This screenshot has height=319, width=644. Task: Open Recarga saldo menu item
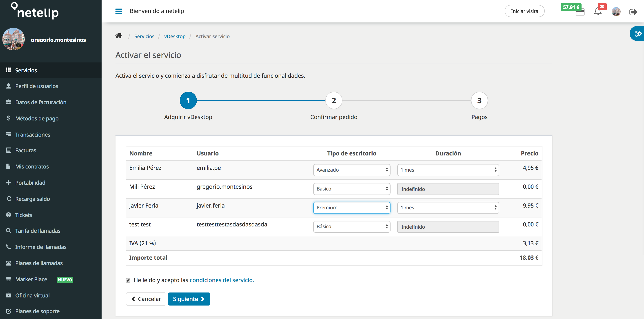(51, 199)
